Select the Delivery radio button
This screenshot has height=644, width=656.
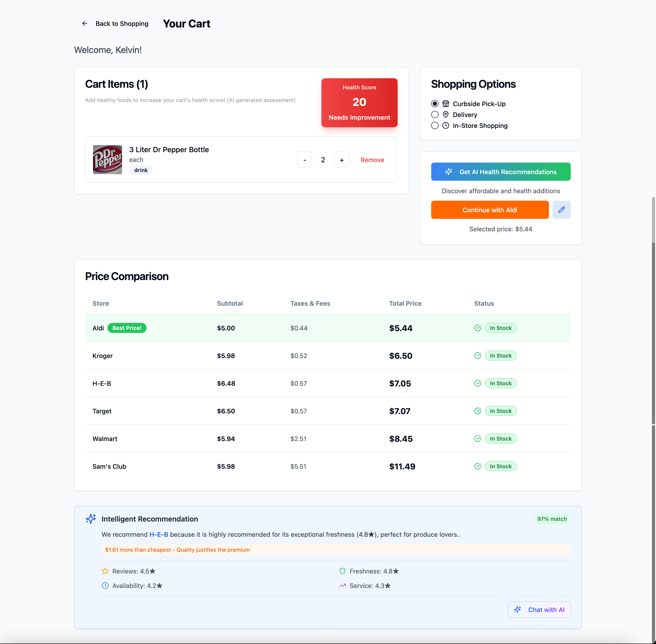pyautogui.click(x=435, y=115)
